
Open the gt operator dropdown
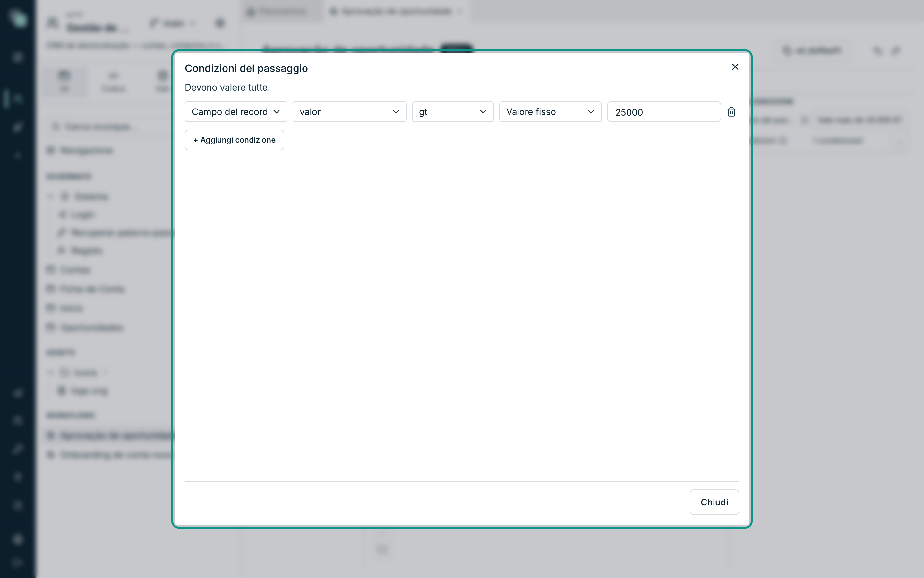tap(452, 112)
